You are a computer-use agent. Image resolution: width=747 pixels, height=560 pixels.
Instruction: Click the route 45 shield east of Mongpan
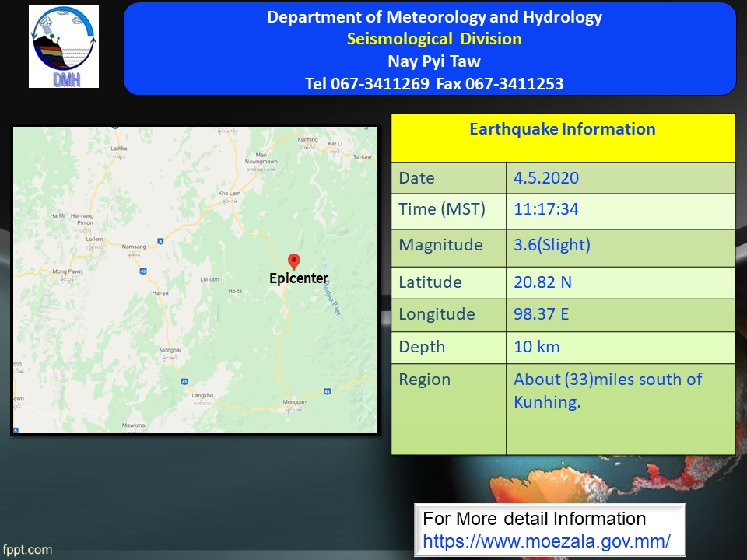(327, 390)
